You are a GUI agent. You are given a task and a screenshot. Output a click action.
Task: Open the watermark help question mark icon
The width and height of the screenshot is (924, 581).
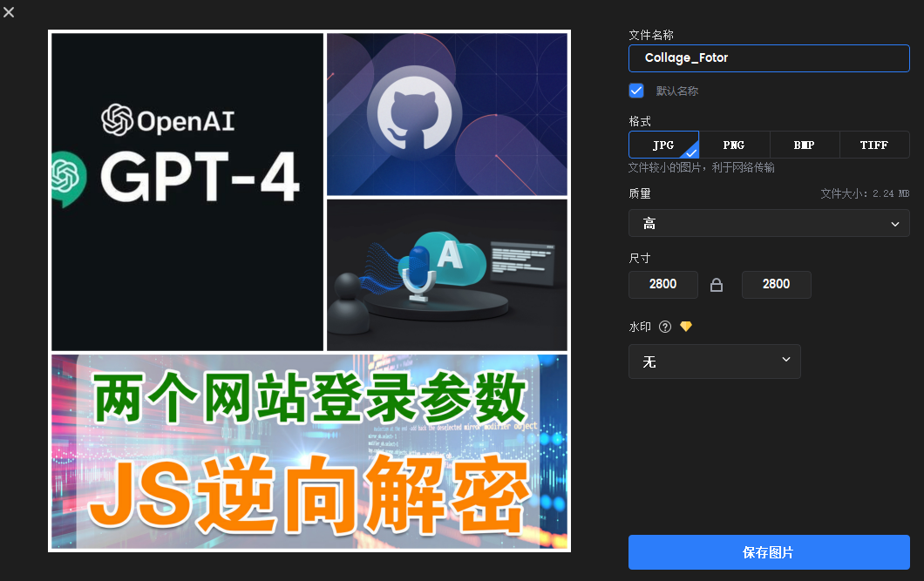pyautogui.click(x=665, y=327)
